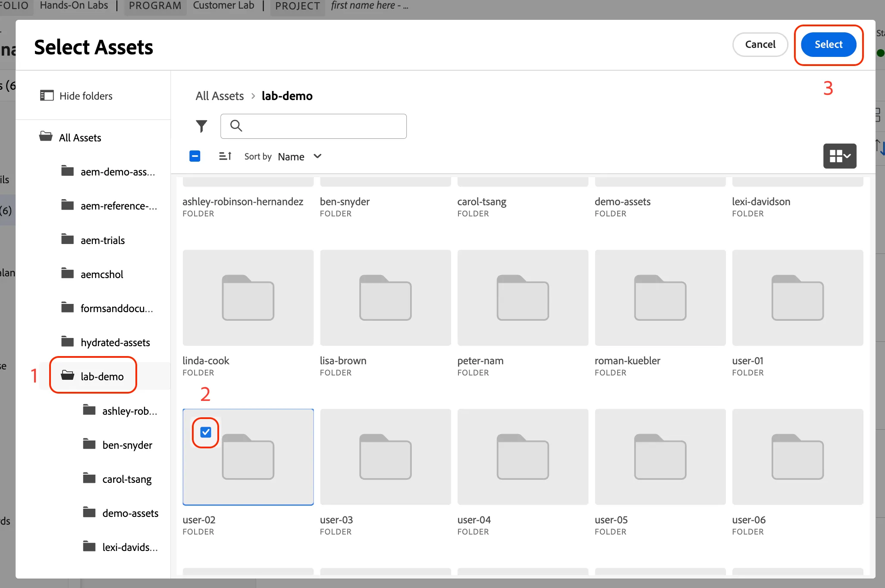
Task: Open the filter funnel icon
Action: [201, 126]
